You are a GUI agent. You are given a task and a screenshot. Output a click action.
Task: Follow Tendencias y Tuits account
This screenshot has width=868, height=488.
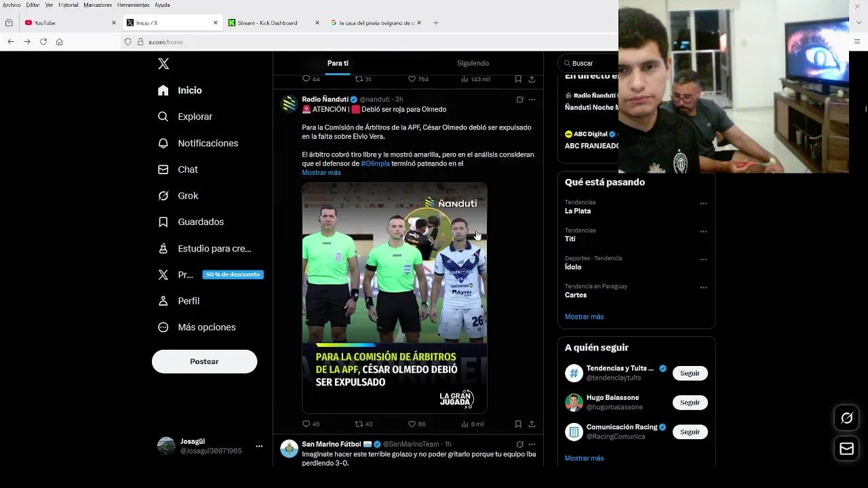690,373
